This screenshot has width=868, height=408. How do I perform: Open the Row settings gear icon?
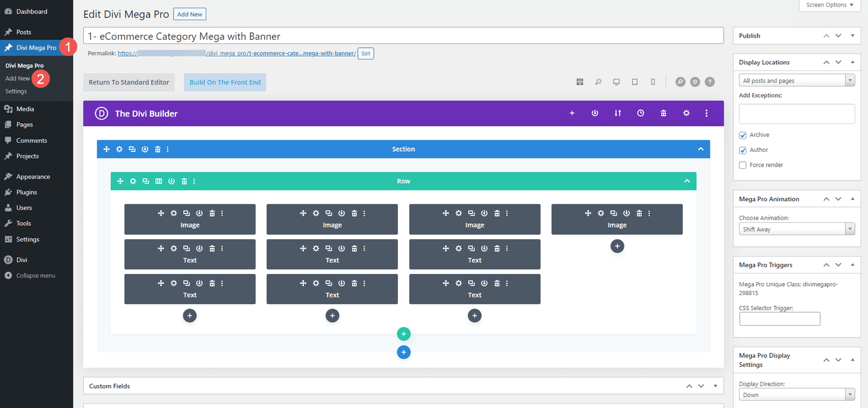click(x=133, y=181)
